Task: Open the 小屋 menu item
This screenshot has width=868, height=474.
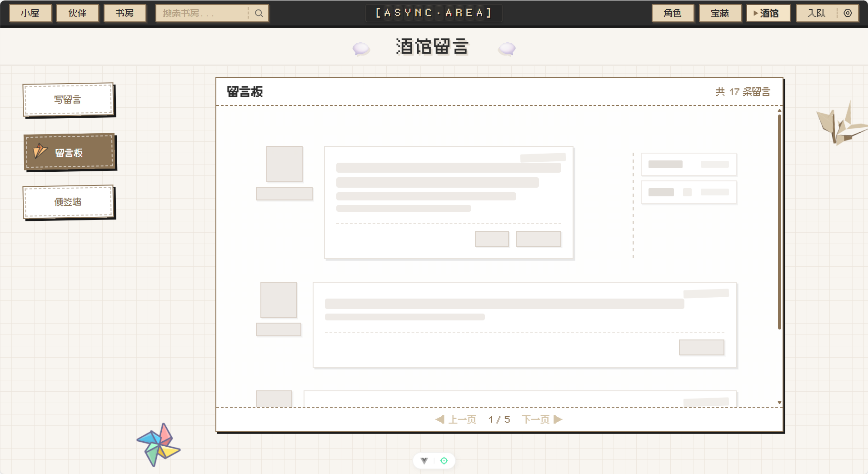Action: (x=30, y=13)
